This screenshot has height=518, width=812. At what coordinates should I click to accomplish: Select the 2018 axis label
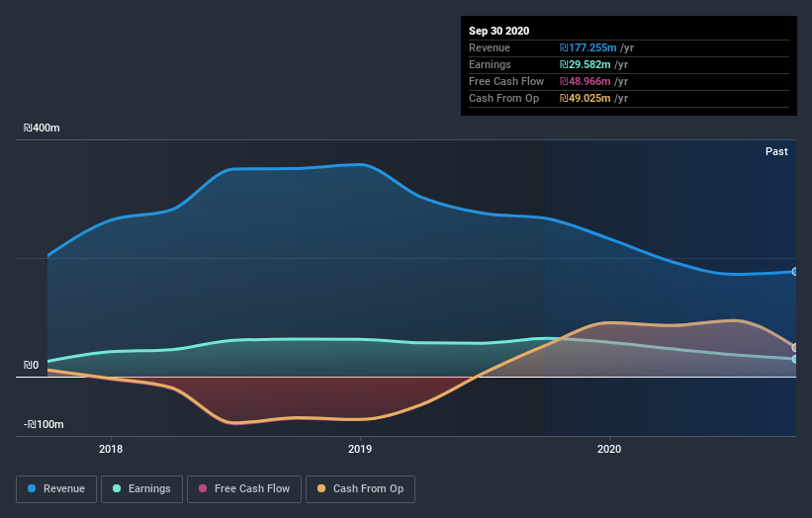click(x=111, y=449)
